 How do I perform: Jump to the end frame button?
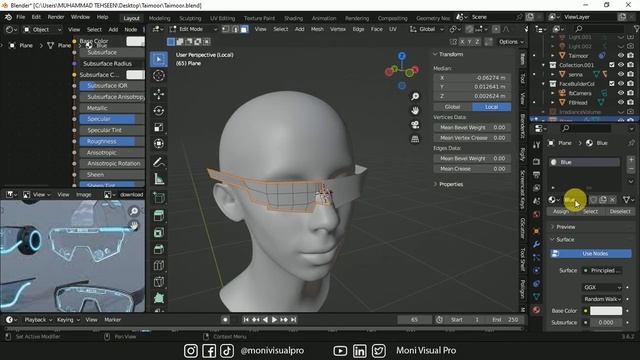click(293, 320)
